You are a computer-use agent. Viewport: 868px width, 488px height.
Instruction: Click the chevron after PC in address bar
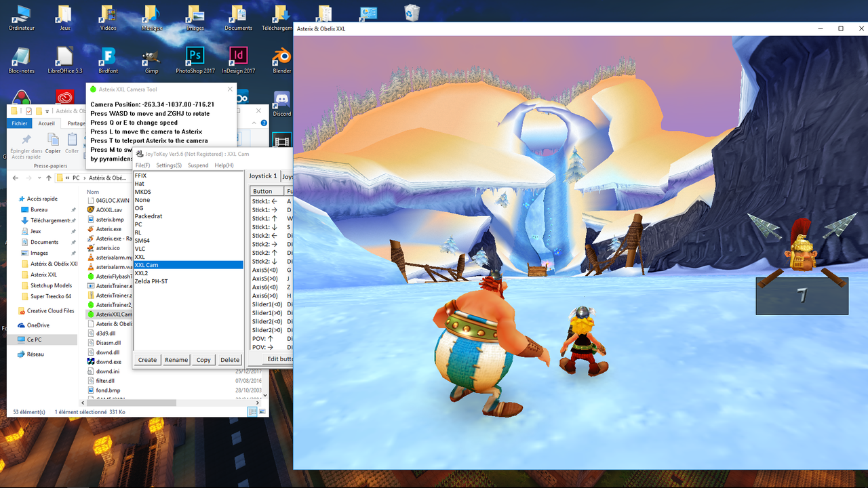pos(86,178)
